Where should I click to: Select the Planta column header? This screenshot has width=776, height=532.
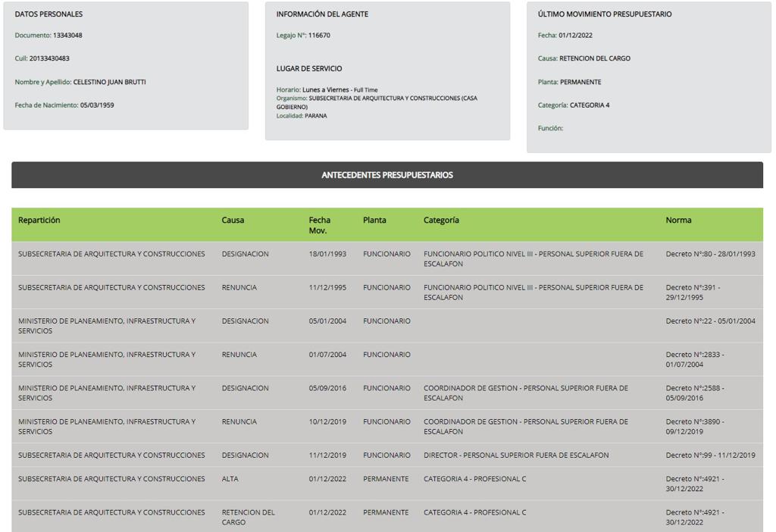pyautogui.click(x=374, y=221)
